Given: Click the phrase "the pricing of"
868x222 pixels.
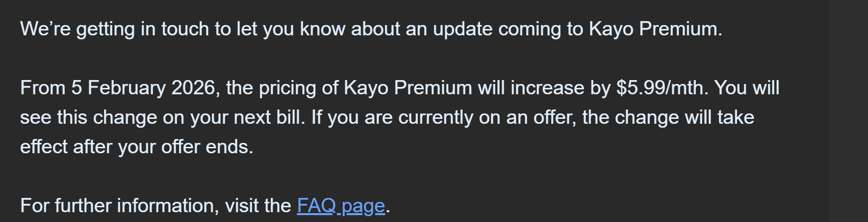Looking at the screenshot, I should click(282, 88).
